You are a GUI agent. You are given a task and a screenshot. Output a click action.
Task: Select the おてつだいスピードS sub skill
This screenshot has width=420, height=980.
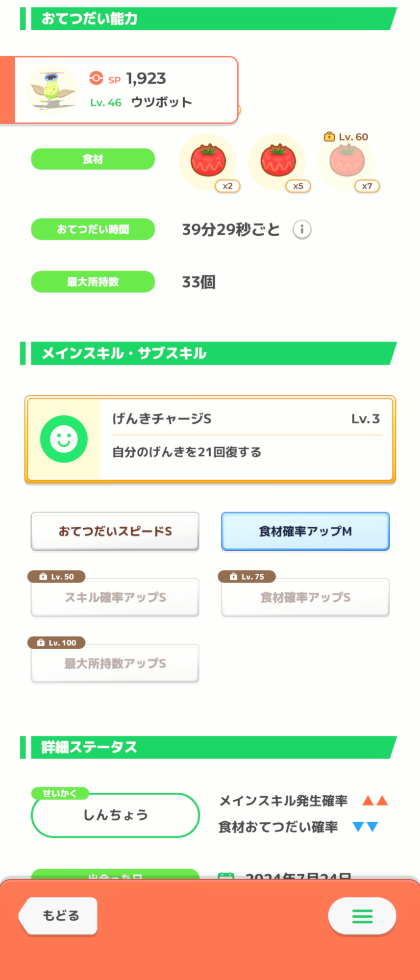(x=115, y=532)
